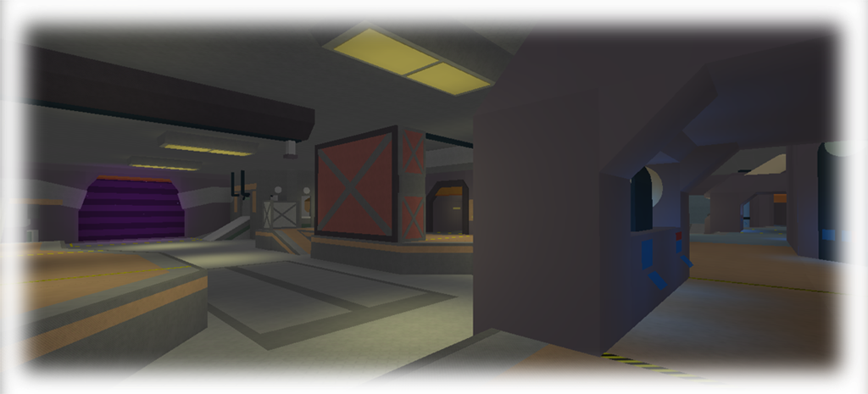
Task: Click the ramp beside the purple doorway
Action: [225, 229]
